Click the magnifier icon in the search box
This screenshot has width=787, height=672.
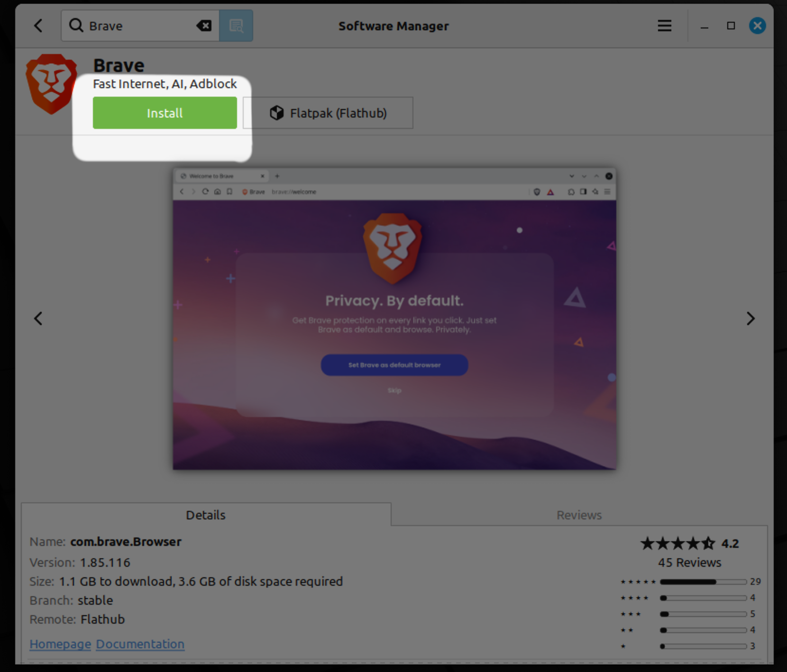[x=76, y=25]
